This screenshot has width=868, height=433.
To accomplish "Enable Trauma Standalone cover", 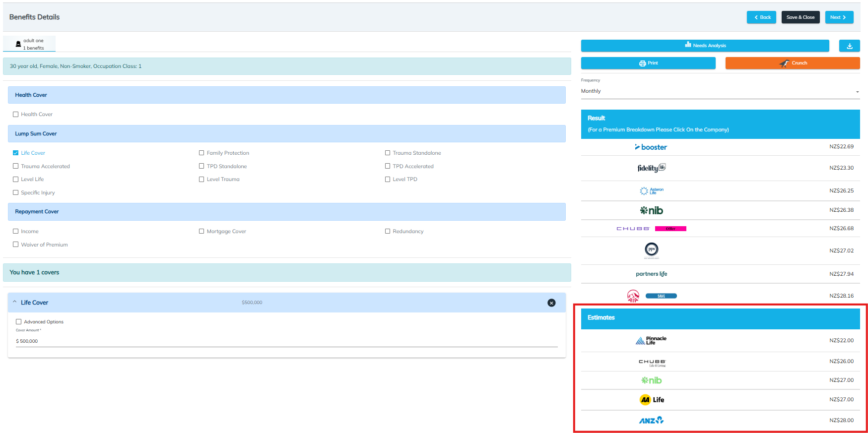I will click(x=388, y=153).
